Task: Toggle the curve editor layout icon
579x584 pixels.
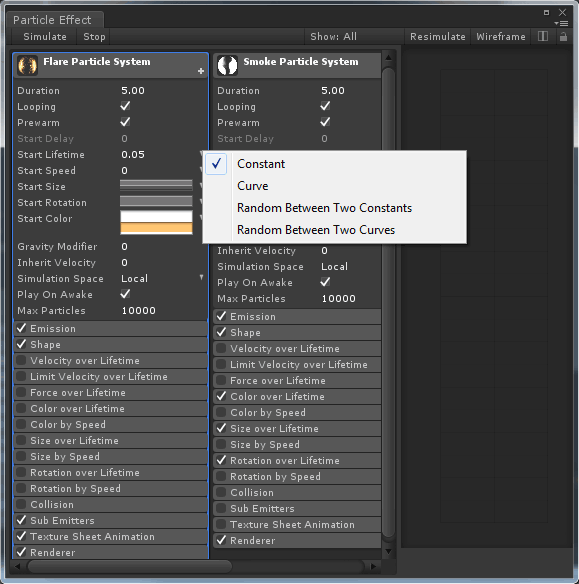Action: [543, 36]
